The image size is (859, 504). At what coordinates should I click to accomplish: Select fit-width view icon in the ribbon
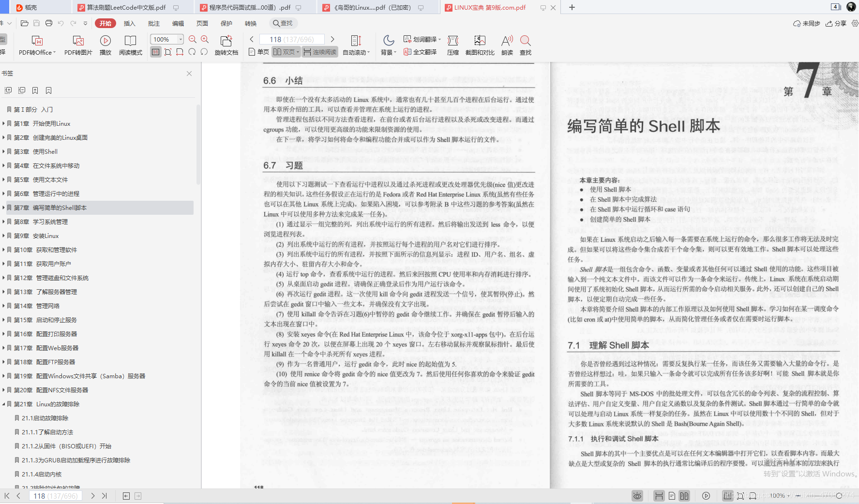180,52
